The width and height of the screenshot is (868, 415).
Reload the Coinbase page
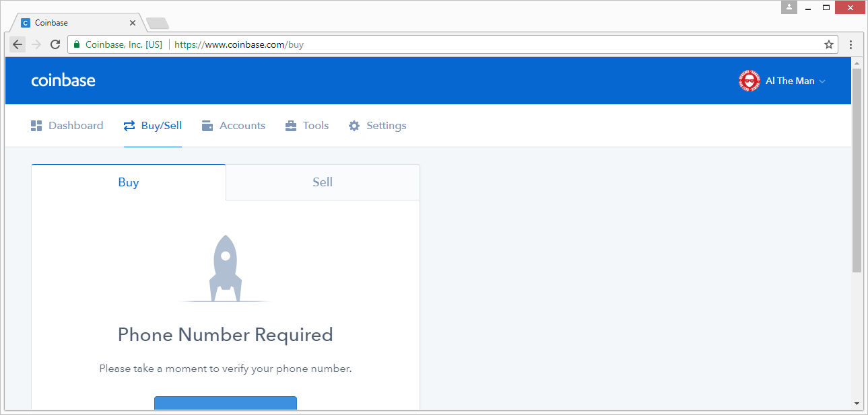pyautogui.click(x=55, y=44)
